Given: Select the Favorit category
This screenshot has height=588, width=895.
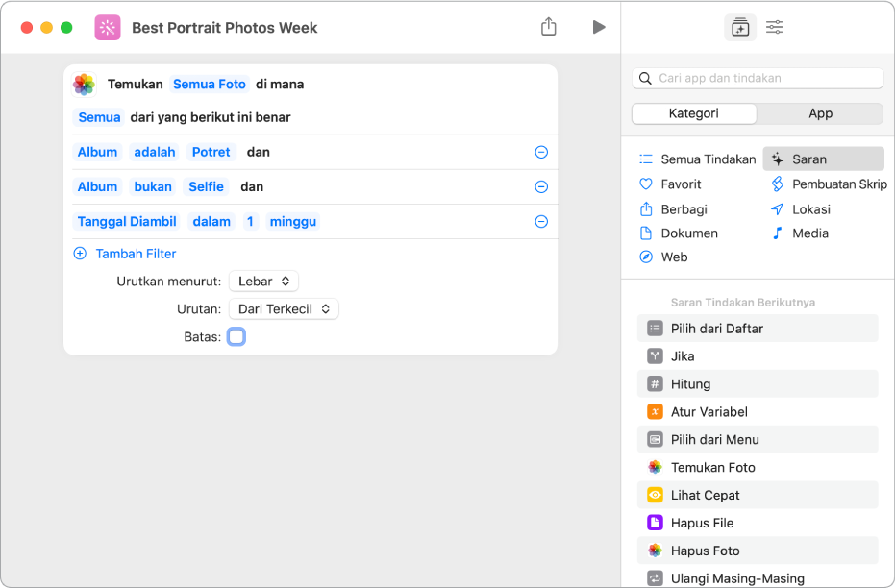Looking at the screenshot, I should [x=681, y=184].
